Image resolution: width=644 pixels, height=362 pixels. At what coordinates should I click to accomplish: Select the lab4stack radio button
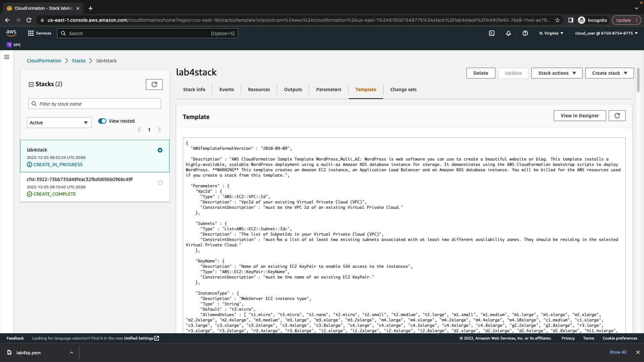click(160, 150)
